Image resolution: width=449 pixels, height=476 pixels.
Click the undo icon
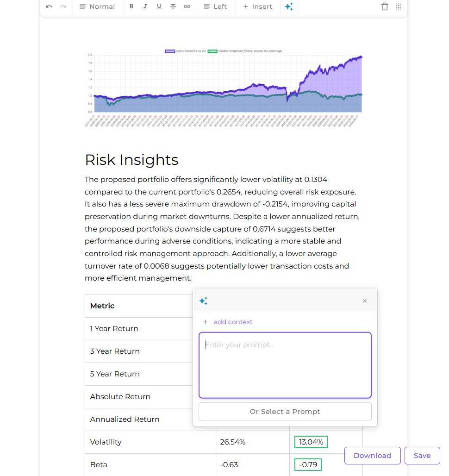click(49, 6)
